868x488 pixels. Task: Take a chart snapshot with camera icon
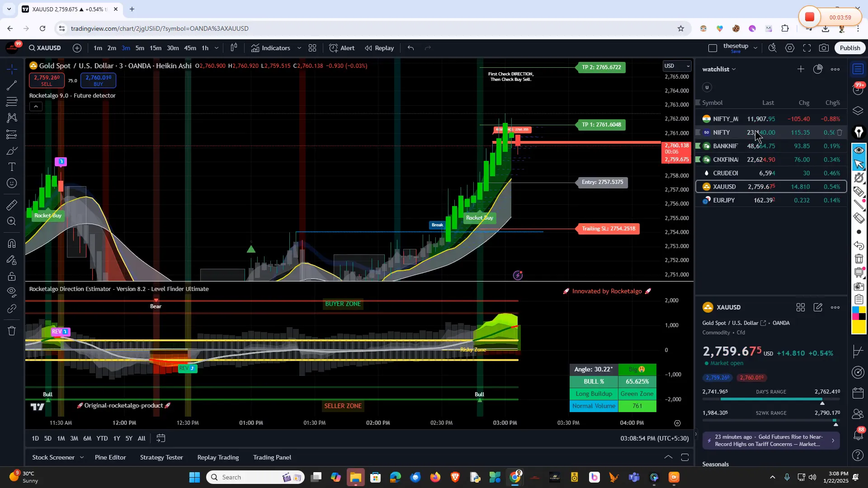click(x=824, y=48)
